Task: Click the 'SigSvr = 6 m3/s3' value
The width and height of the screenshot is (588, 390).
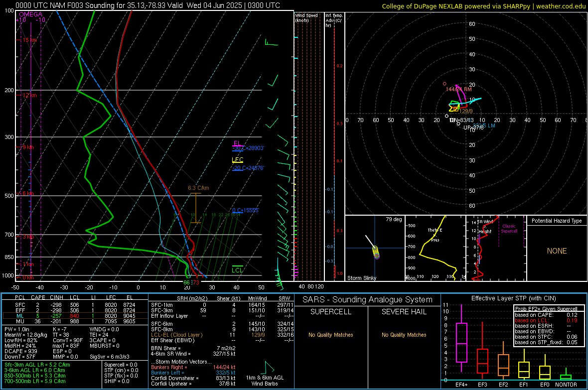Action: click(x=110, y=357)
